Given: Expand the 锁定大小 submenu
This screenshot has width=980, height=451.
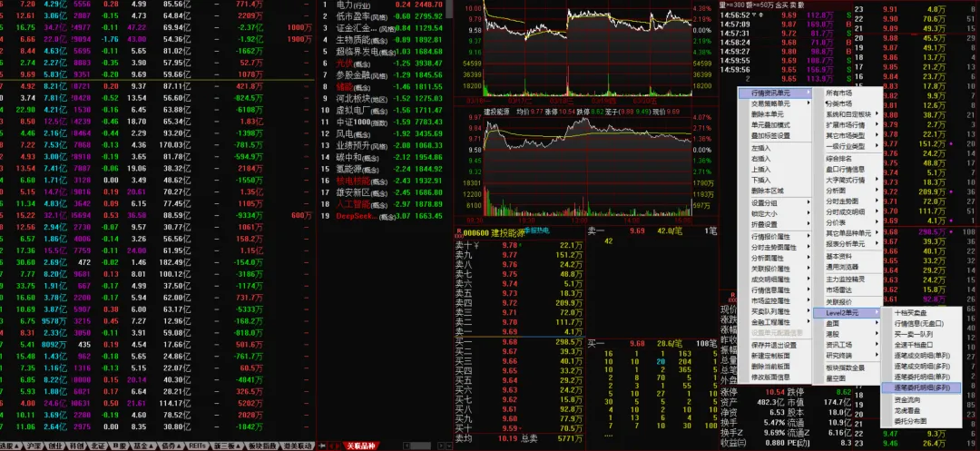Looking at the screenshot, I should pos(775,213).
